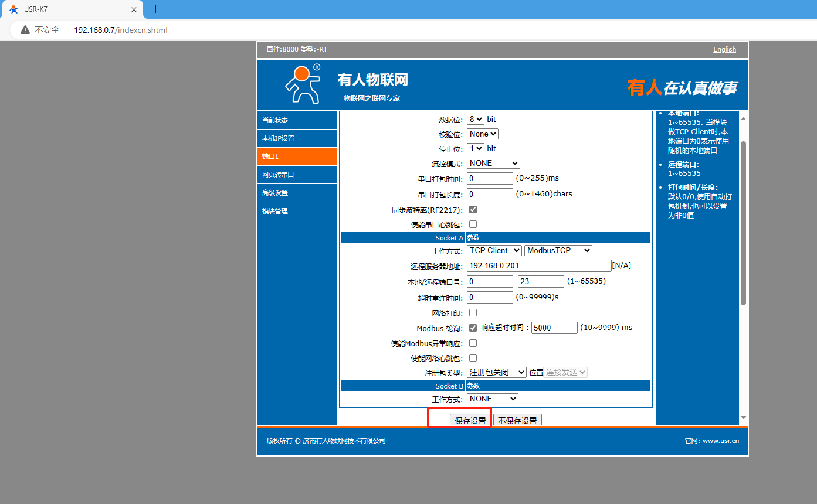Open the 流控模式 NONE dropdown

tap(493, 164)
